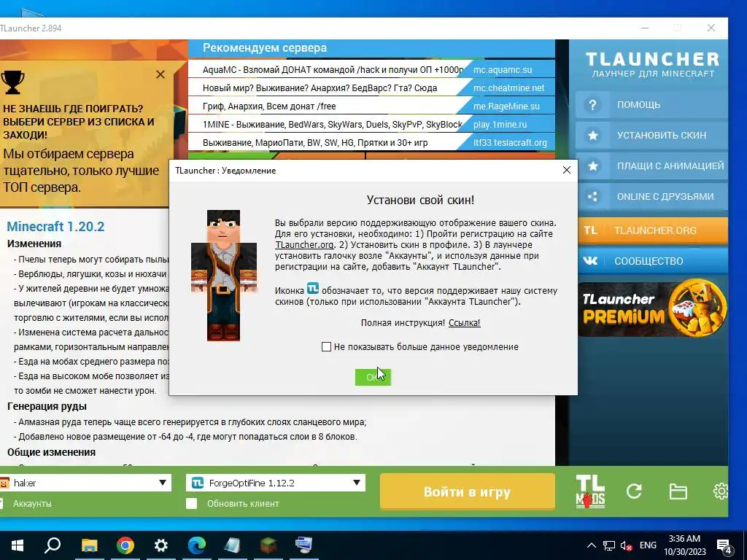
Task: Switch ENG input language indicator
Action: [x=648, y=545]
